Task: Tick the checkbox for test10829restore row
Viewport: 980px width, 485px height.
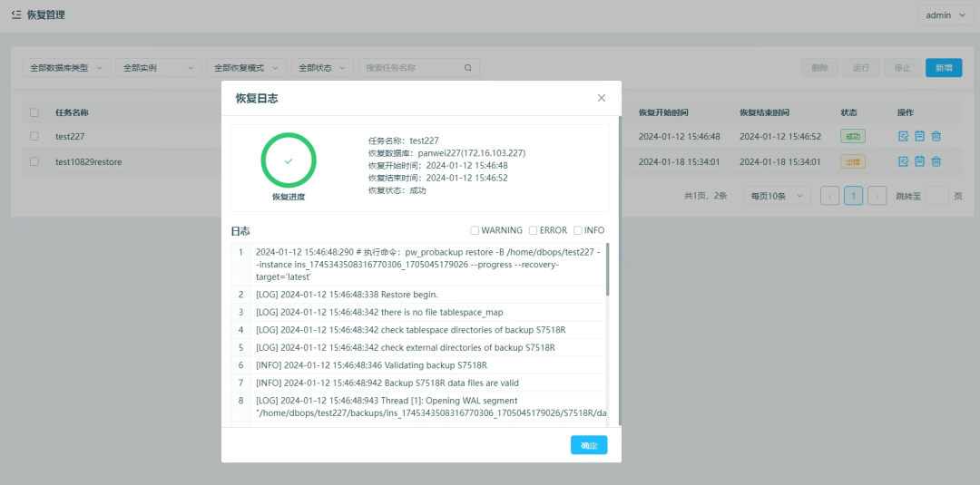Action: coord(34,161)
